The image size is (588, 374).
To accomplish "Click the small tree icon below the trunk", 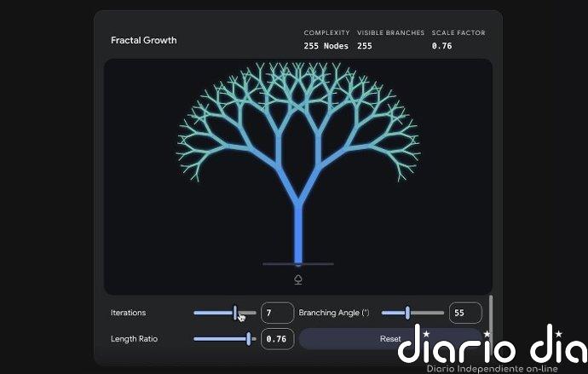I will 298,279.
